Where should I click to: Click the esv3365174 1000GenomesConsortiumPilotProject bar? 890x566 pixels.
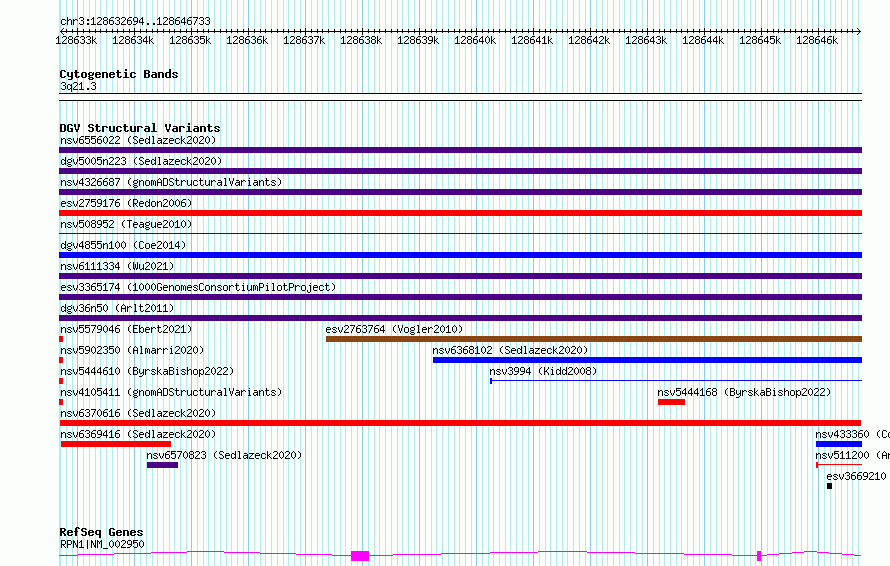(x=460, y=297)
